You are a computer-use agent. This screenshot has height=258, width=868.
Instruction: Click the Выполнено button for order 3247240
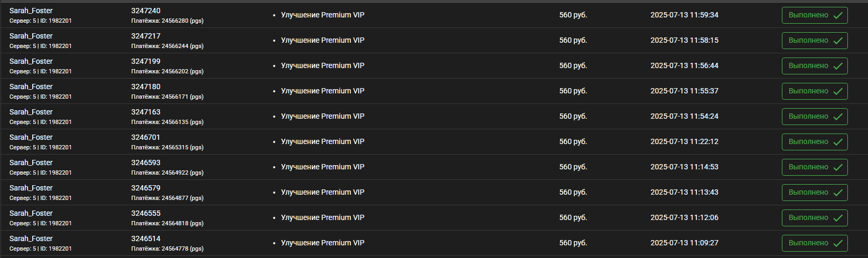(x=815, y=15)
